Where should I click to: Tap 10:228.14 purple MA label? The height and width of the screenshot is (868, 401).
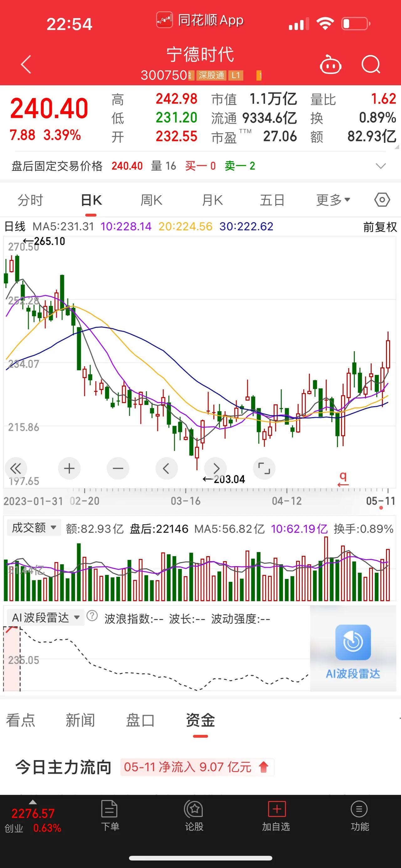coord(126,226)
